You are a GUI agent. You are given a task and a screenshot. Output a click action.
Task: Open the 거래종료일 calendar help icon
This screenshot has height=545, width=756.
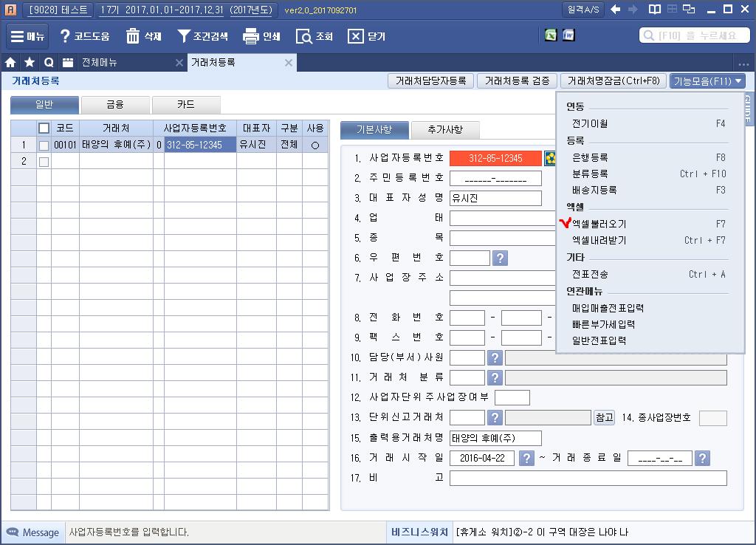click(x=703, y=458)
